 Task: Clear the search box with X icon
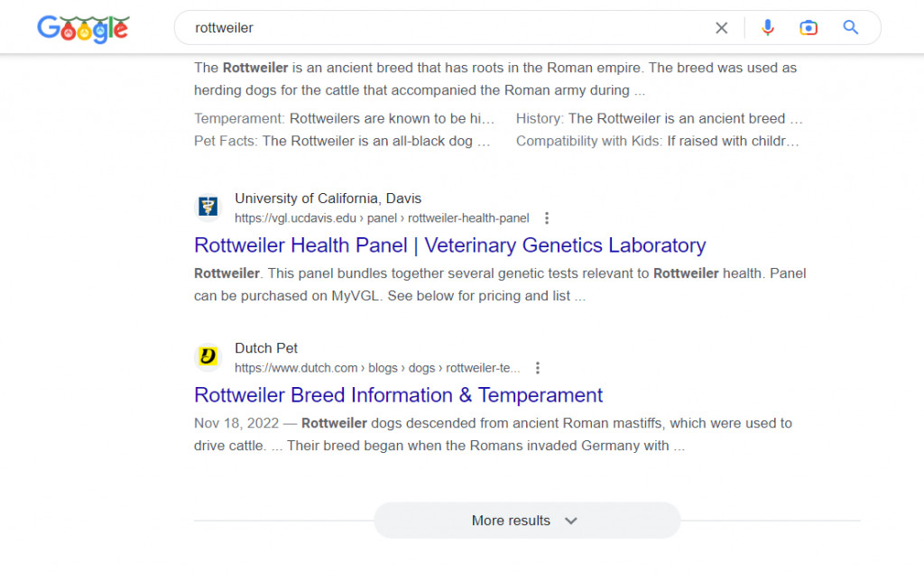(721, 28)
